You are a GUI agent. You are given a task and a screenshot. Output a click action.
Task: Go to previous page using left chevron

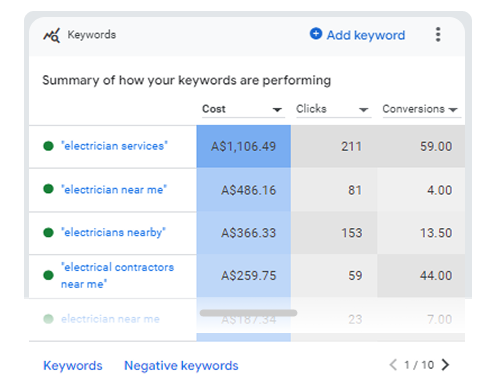coord(393,365)
